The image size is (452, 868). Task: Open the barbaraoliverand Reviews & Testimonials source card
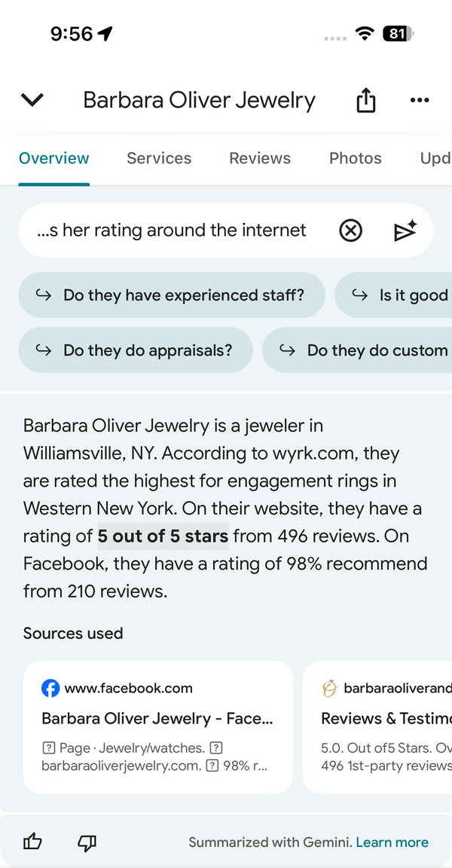(377, 727)
